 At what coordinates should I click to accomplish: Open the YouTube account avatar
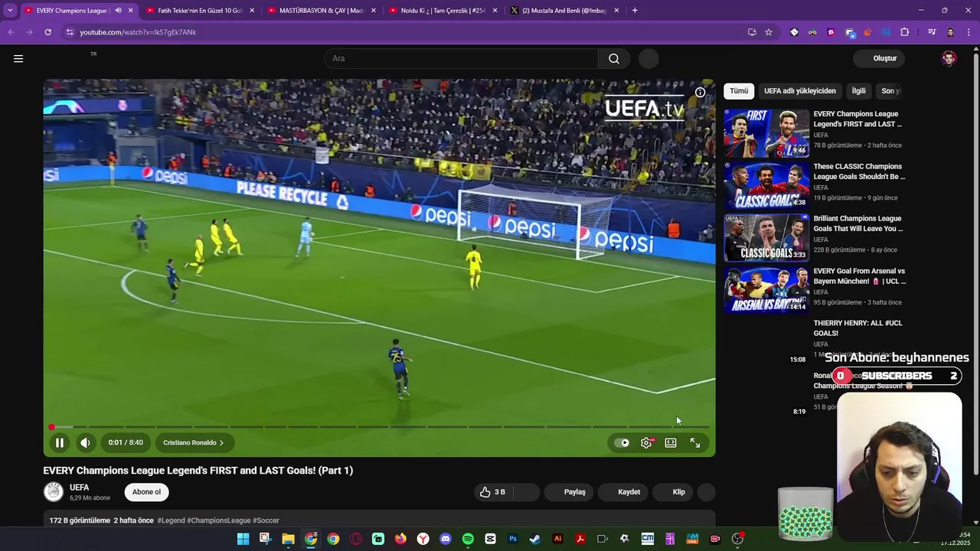pos(949,58)
